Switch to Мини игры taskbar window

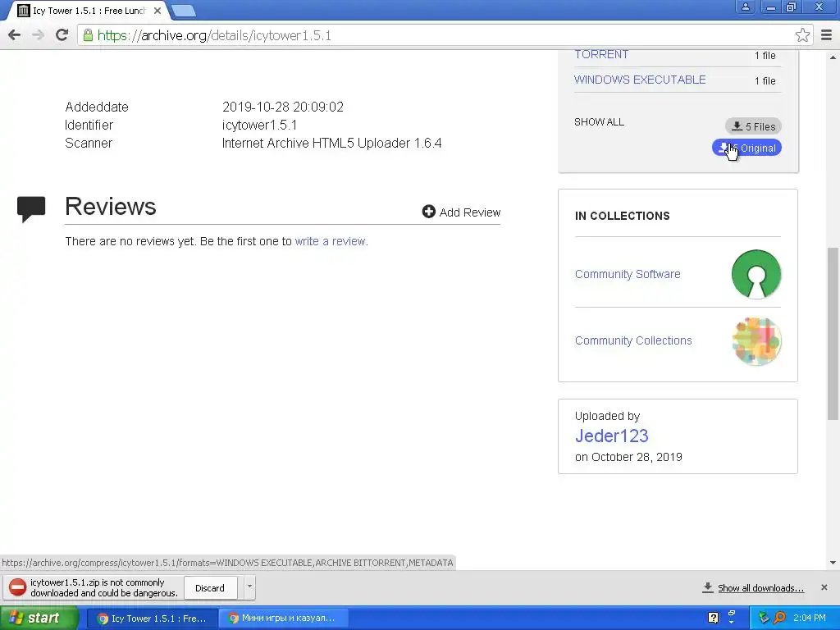283,619
